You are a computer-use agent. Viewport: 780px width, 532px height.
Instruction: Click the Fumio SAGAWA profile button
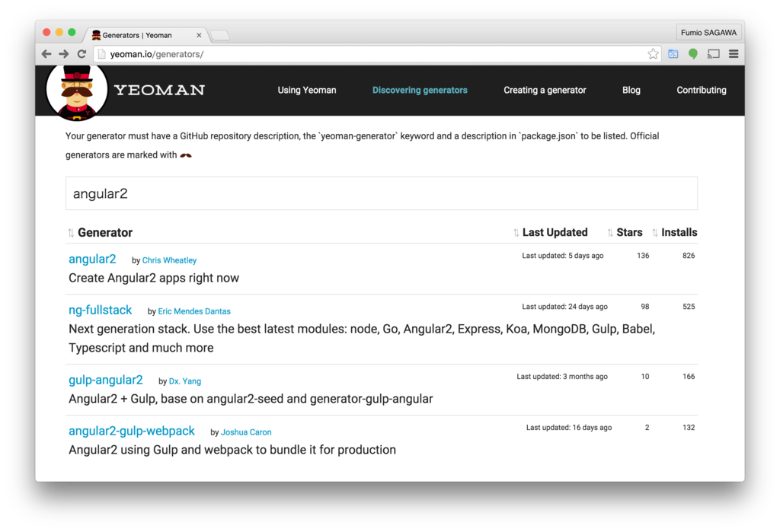point(708,32)
